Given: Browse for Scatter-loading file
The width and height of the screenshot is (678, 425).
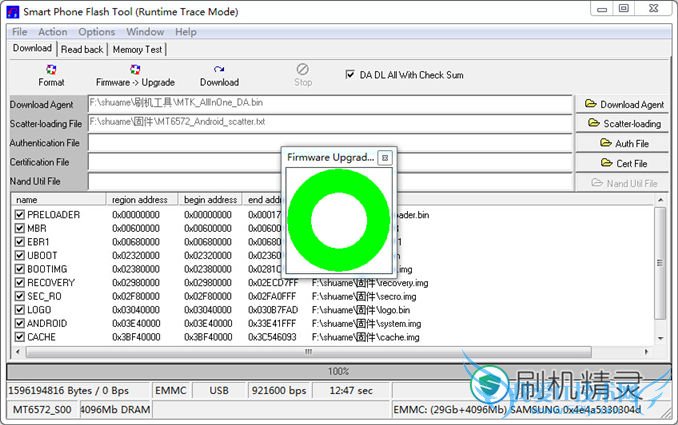Looking at the screenshot, I should click(x=624, y=124).
